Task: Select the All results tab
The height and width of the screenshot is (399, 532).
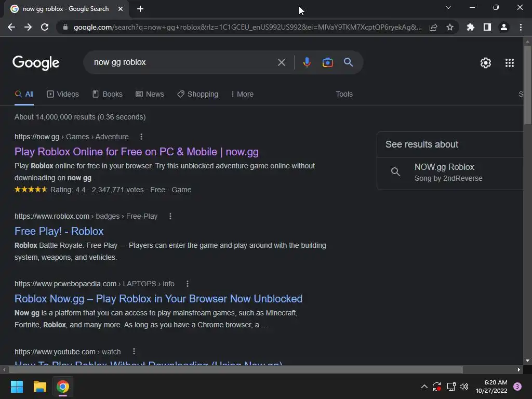Action: (24, 95)
